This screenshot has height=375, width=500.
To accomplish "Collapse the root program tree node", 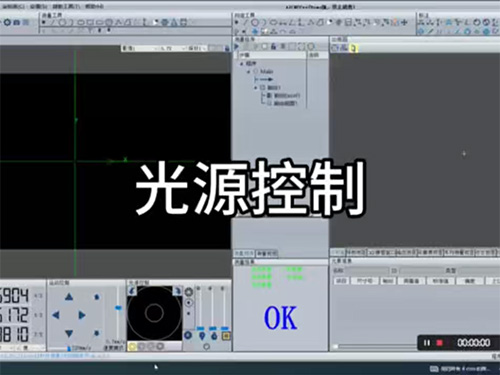I will (242, 63).
